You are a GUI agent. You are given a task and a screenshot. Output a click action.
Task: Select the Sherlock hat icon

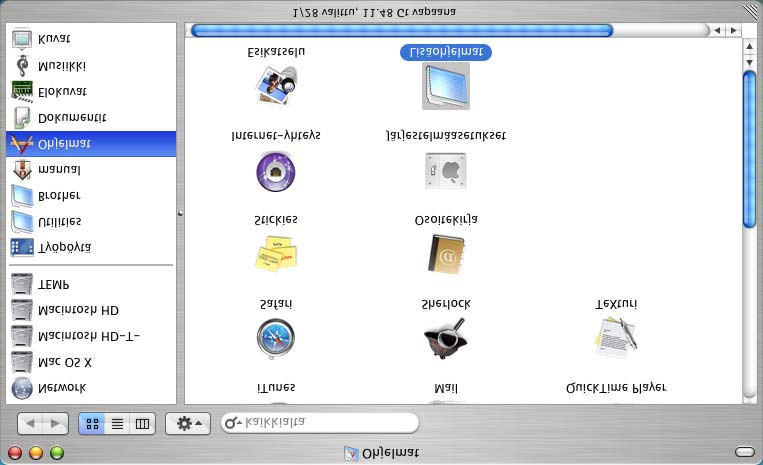point(446,339)
